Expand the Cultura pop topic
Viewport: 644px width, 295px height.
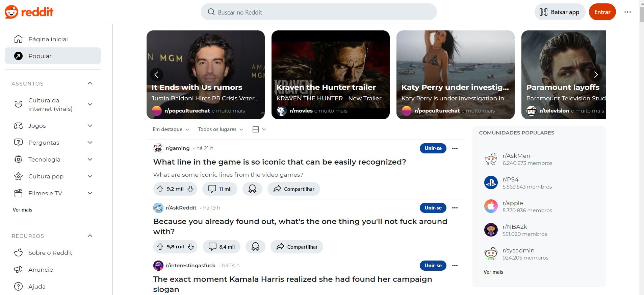(90, 176)
